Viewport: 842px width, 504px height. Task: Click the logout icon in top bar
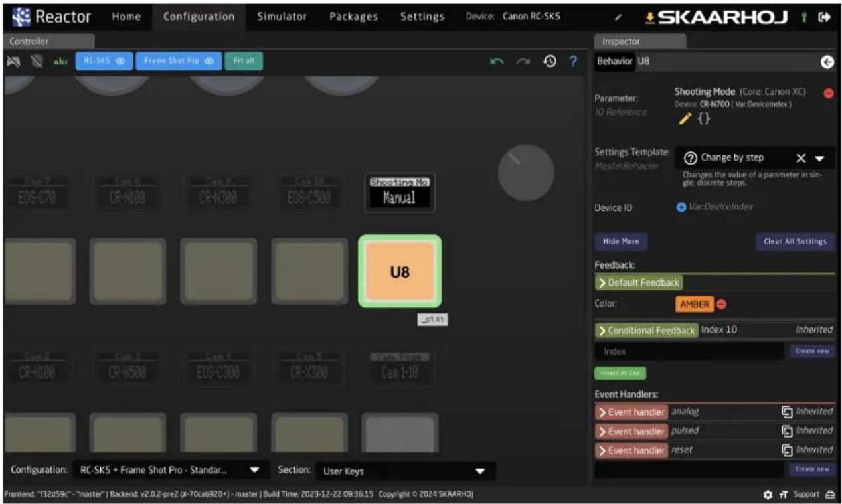(824, 17)
